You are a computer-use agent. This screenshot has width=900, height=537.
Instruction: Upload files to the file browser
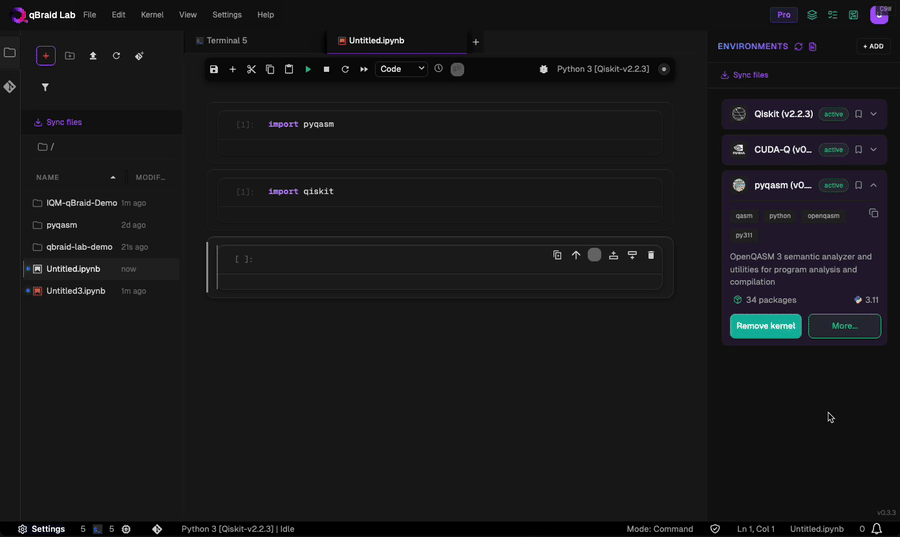click(x=93, y=56)
